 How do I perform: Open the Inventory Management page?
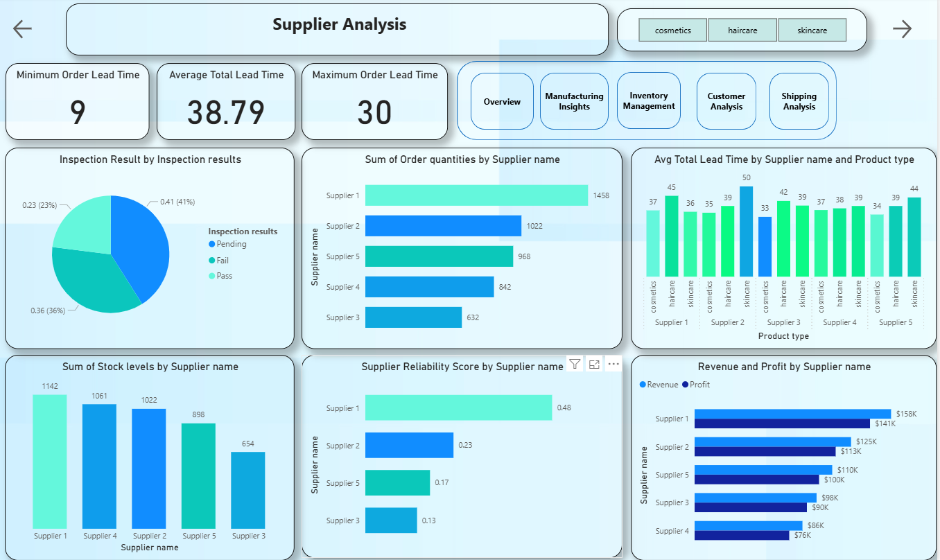coord(649,101)
